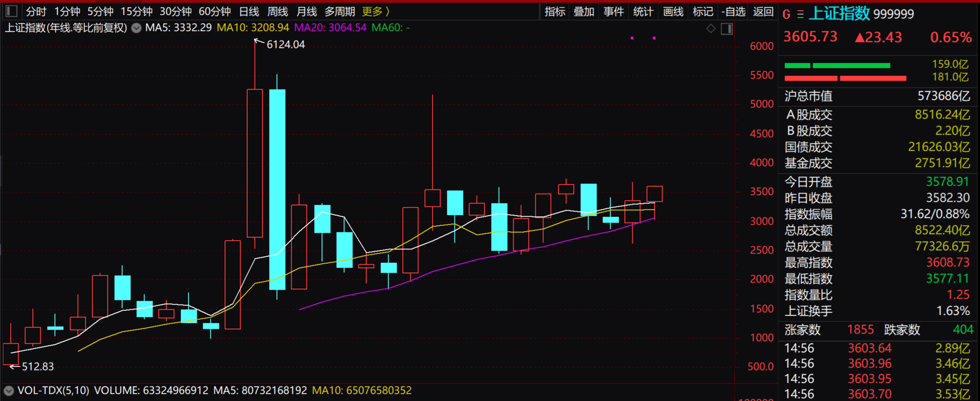Switch to 分时 intraday tab
Viewport: 980px width, 401px height.
point(36,12)
